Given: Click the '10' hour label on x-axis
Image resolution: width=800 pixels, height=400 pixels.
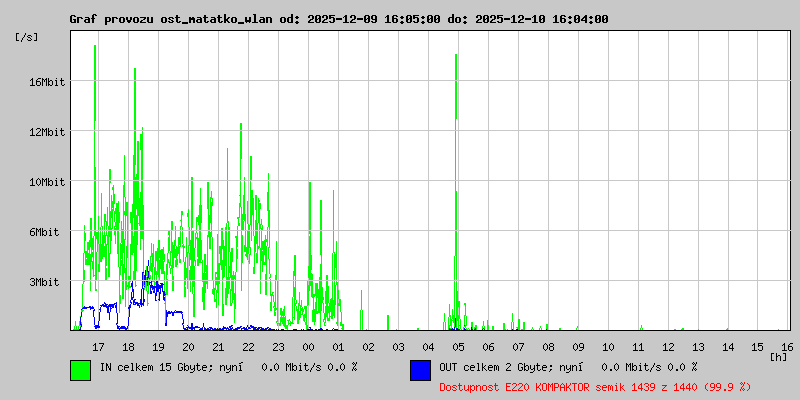Looking at the screenshot, I should 608,347.
